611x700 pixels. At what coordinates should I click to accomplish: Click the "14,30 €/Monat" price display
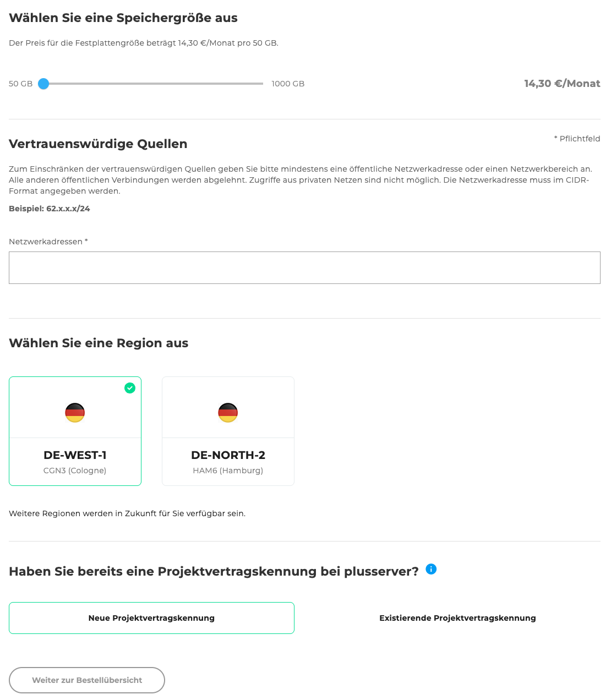(562, 84)
